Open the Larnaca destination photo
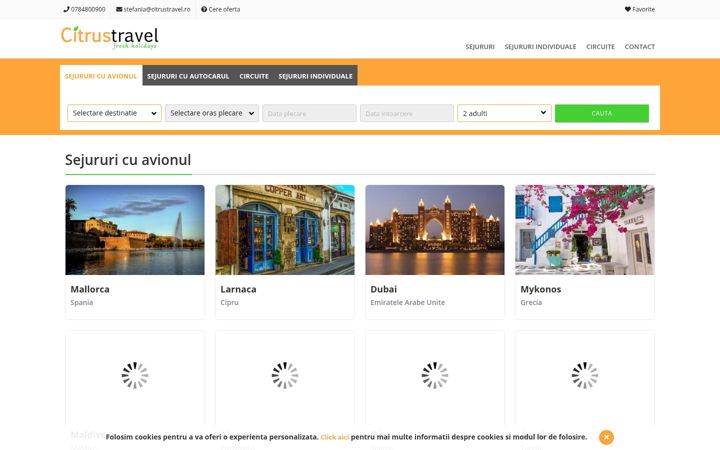This screenshot has width=720, height=450. point(285,230)
